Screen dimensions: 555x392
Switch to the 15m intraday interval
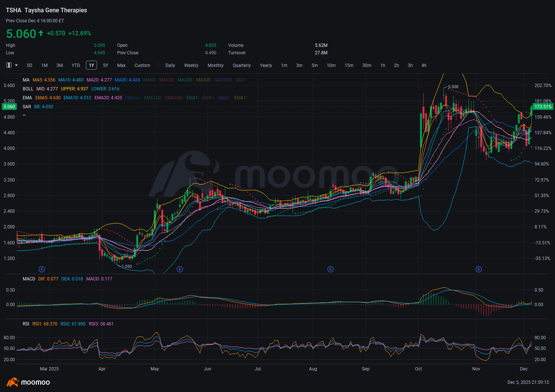[349, 65]
